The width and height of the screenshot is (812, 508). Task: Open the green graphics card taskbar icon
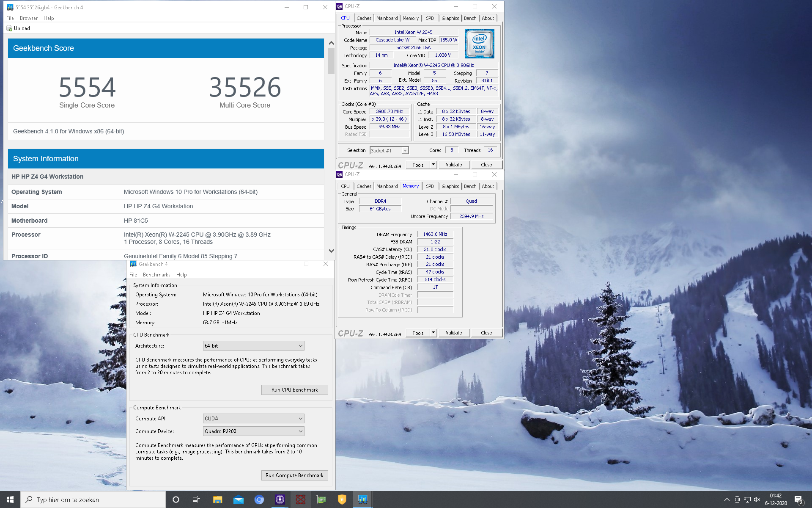click(321, 500)
